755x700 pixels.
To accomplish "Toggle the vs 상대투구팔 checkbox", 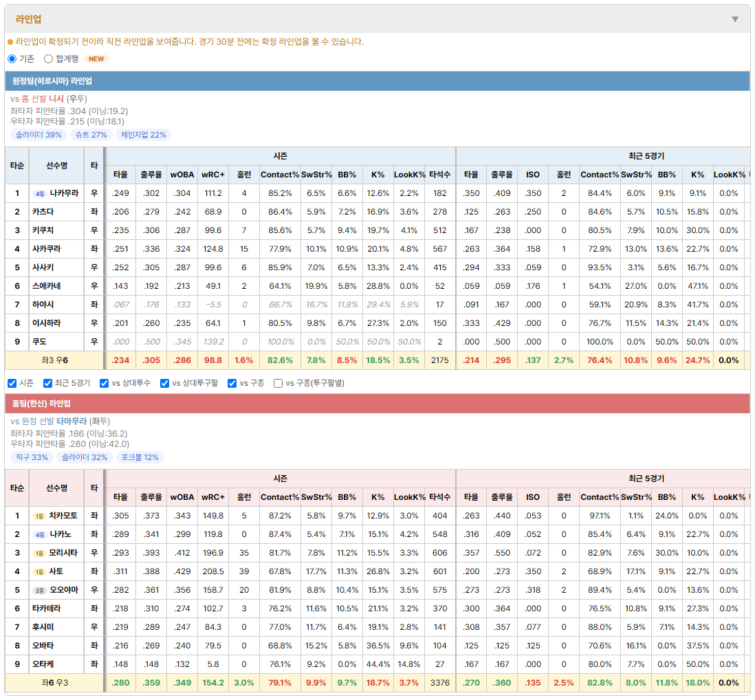I will (164, 383).
